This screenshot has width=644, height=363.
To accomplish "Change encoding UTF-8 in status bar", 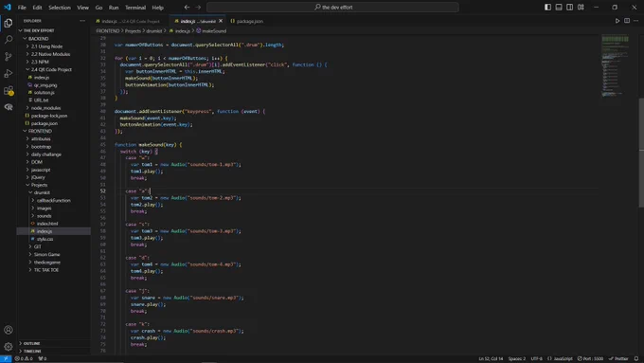I will click(x=536, y=358).
